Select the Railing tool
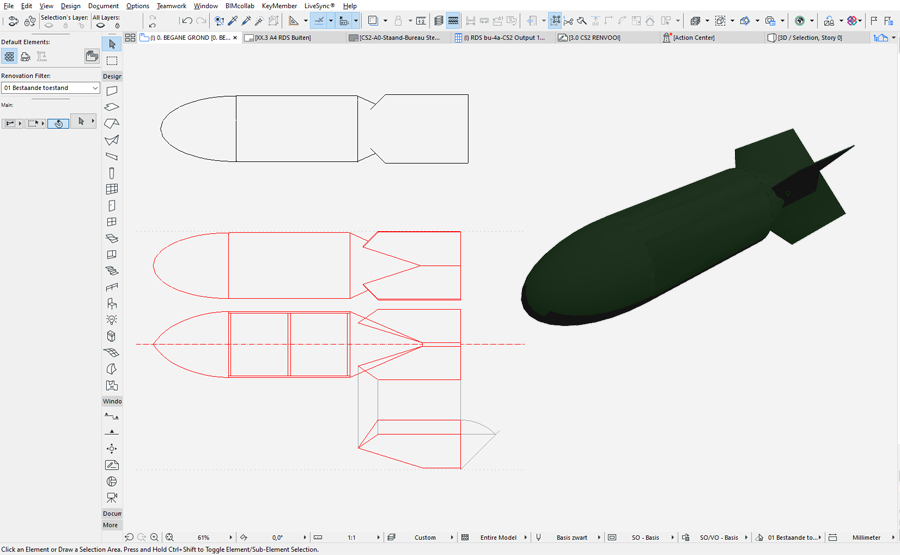Screen dimensions: 900x555 tap(112, 287)
